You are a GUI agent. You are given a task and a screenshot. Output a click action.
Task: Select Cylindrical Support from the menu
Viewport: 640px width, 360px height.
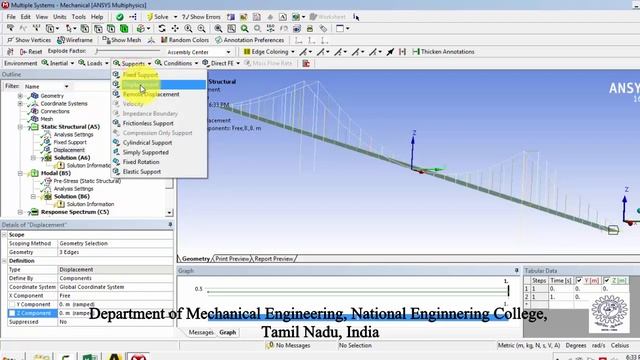coord(147,142)
